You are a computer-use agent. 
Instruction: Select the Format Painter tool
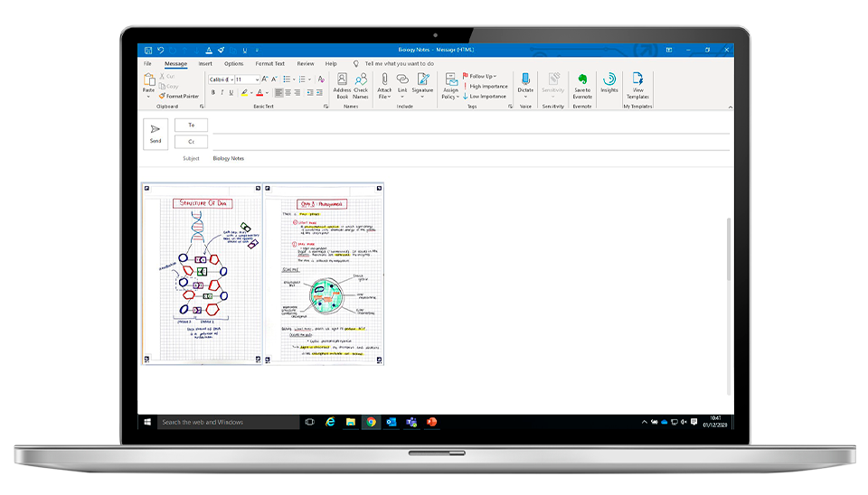coord(179,96)
